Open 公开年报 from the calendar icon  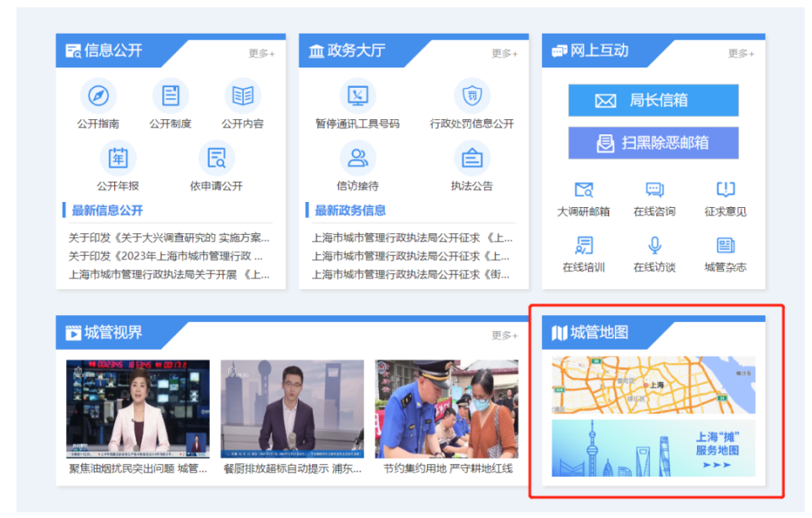click(118, 159)
